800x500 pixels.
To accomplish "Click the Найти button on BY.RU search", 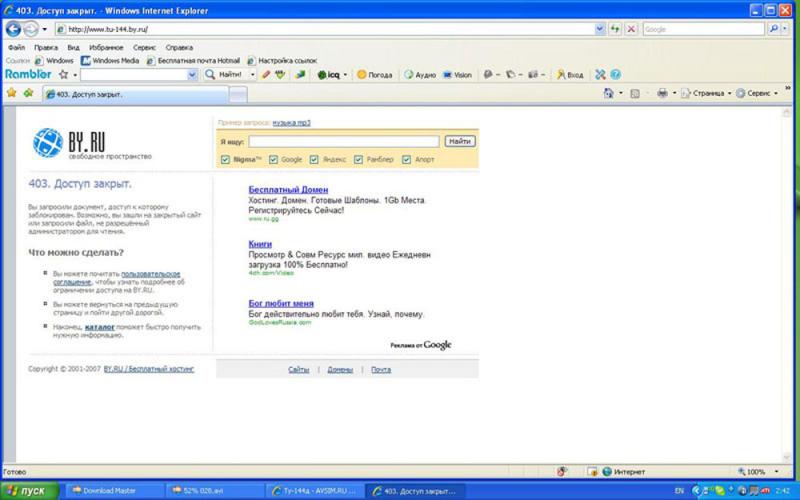I will (x=460, y=141).
